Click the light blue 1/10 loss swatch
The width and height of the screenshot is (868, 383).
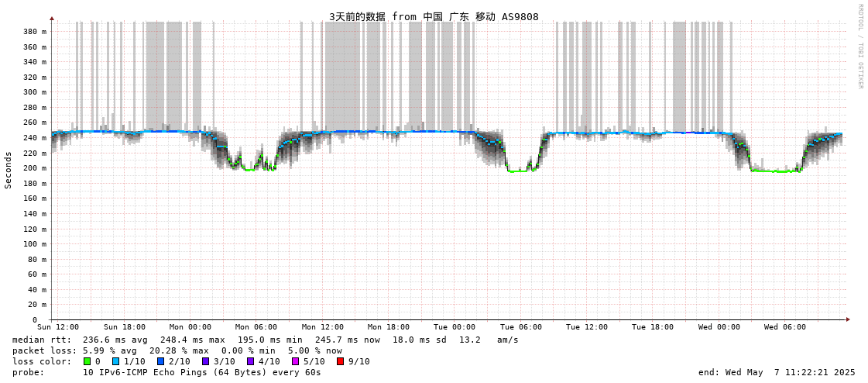(x=115, y=361)
